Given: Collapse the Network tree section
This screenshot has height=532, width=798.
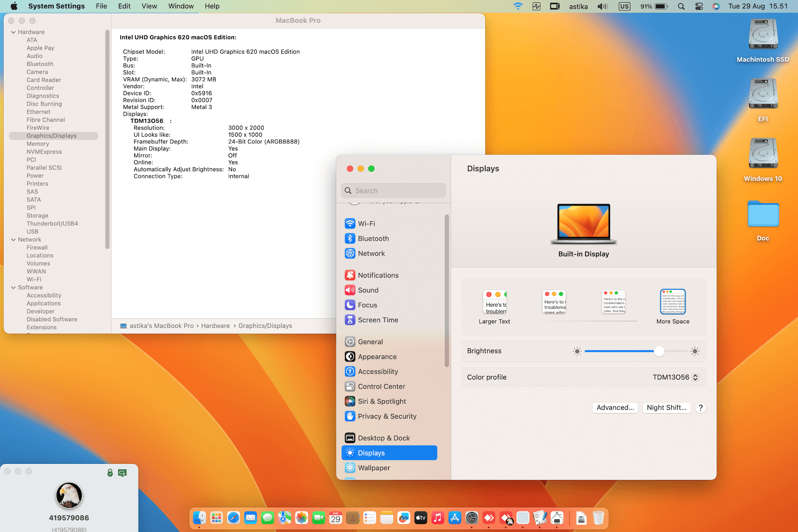Looking at the screenshot, I should click(13, 239).
